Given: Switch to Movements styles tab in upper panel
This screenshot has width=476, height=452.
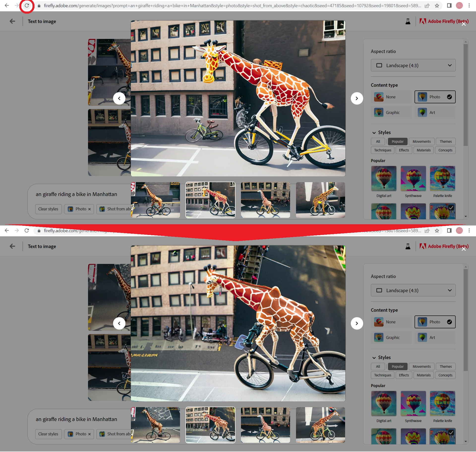Looking at the screenshot, I should [421, 141].
